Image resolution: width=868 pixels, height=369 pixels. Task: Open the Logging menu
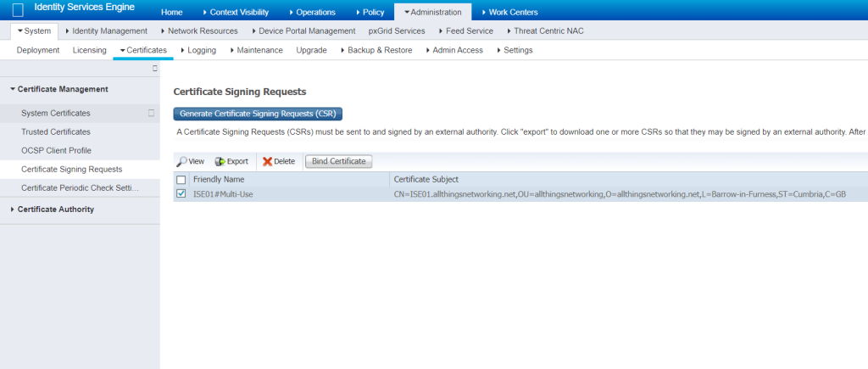pyautogui.click(x=198, y=50)
